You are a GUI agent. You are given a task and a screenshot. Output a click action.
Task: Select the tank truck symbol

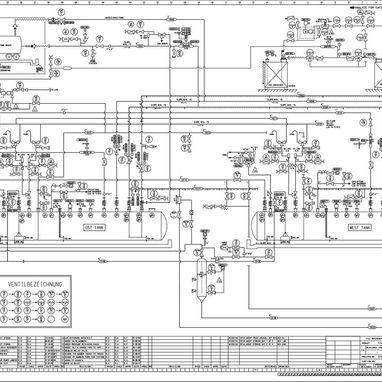click(x=11, y=48)
